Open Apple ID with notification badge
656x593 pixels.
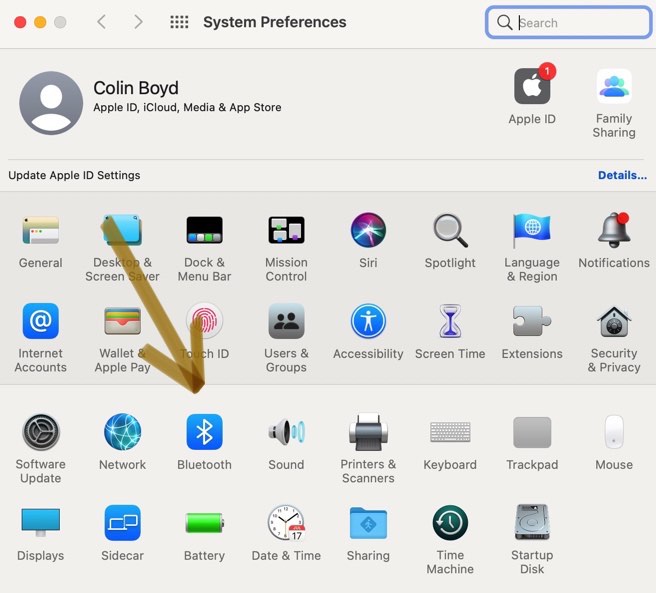coord(532,87)
